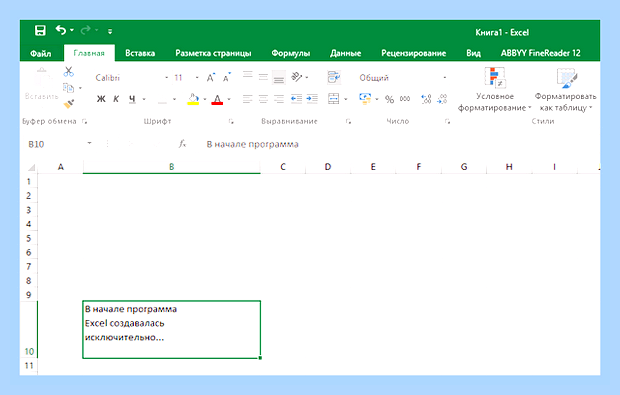Viewport: 620px width, 395px height.
Task: Increase font size with large A
Action: click(x=211, y=77)
